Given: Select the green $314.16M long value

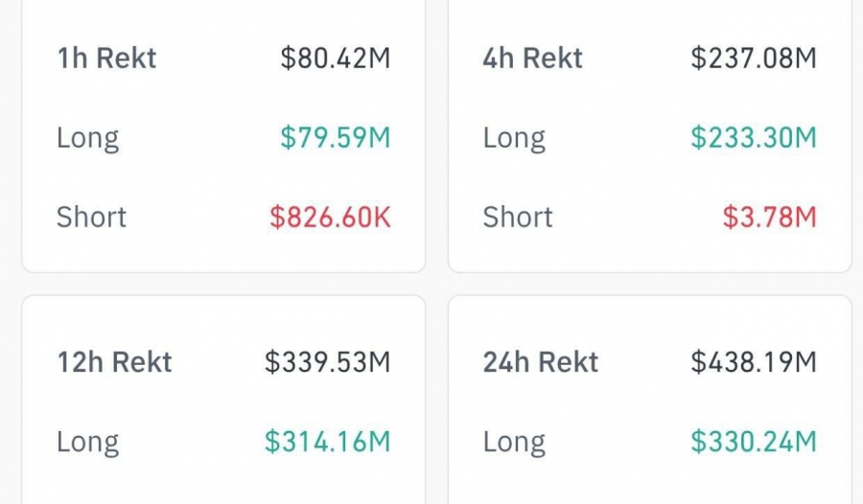Looking at the screenshot, I should pos(328,442).
